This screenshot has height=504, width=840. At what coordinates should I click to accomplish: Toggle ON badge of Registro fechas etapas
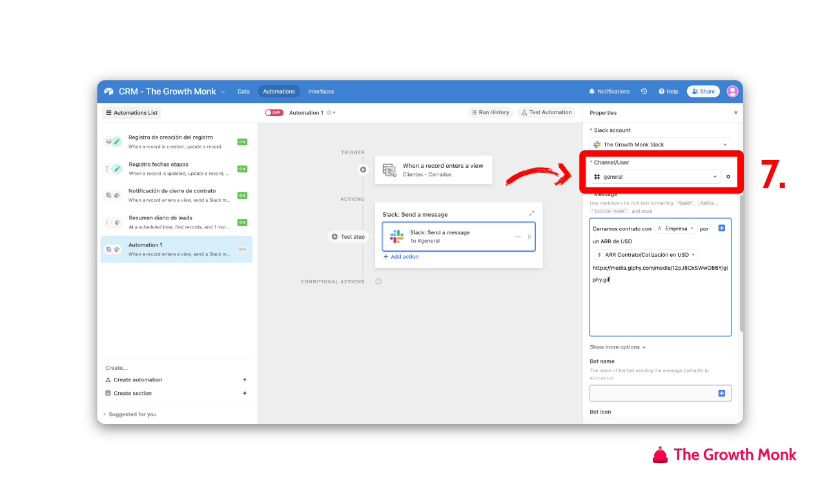point(242,169)
